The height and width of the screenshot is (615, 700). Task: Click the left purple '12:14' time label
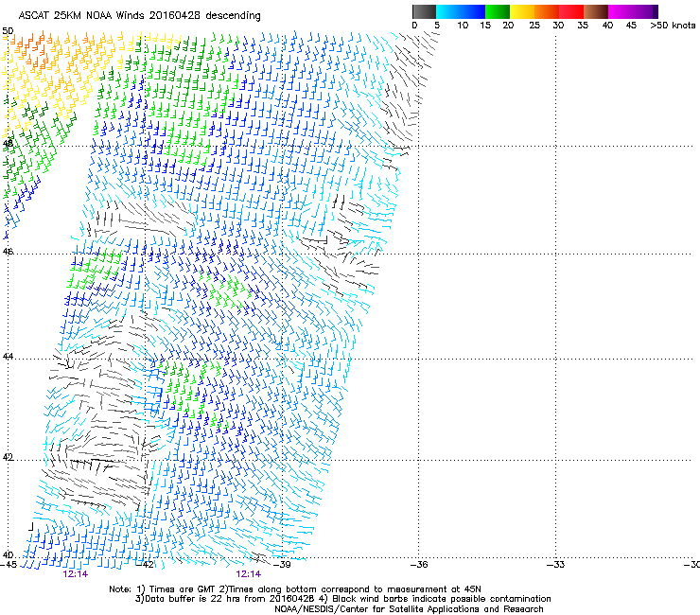tap(76, 574)
